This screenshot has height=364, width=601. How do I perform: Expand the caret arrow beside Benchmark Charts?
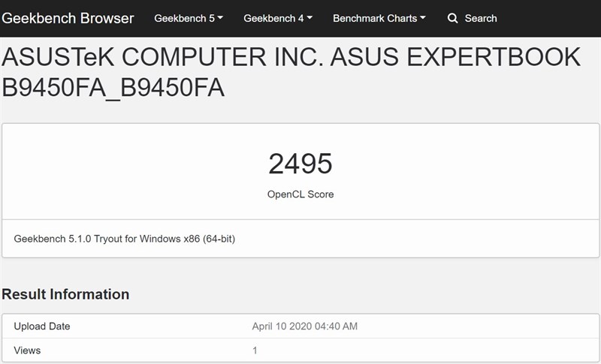pos(422,17)
